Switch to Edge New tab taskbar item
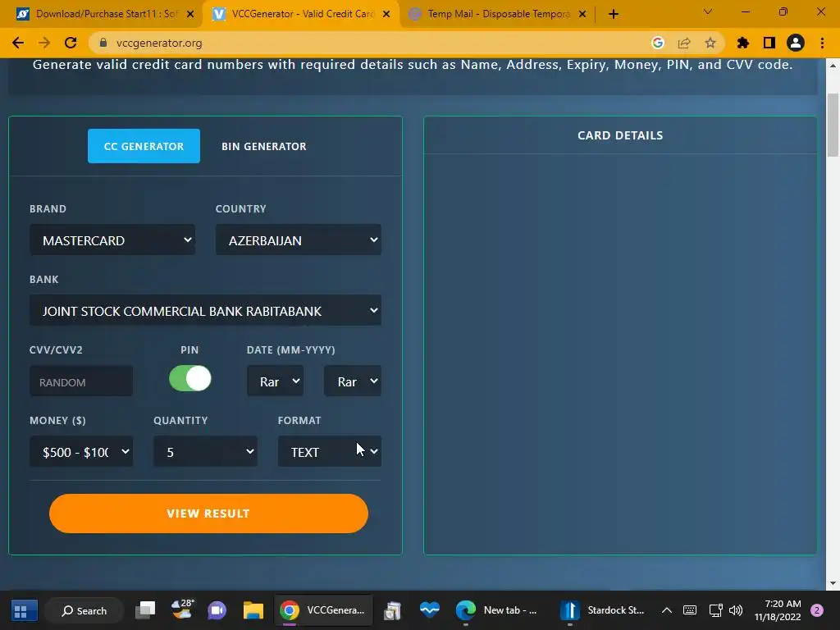This screenshot has height=630, width=840. coord(496,610)
